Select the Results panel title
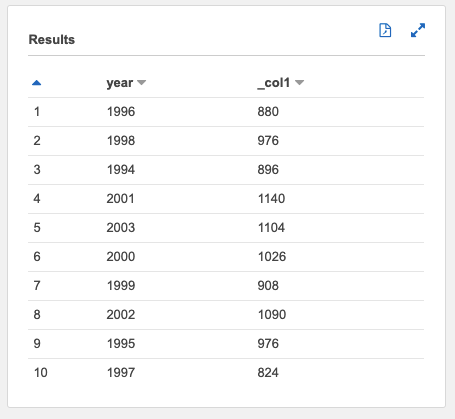 (52, 39)
